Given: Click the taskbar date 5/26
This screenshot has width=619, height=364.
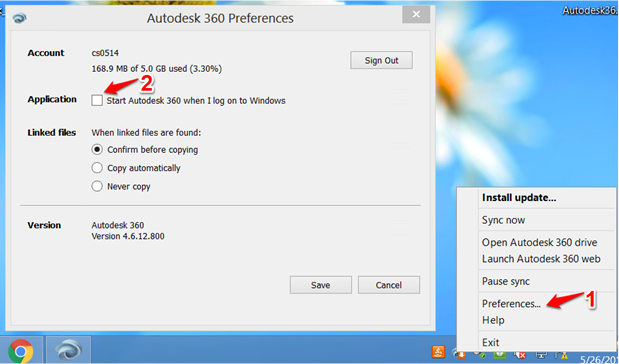Looking at the screenshot, I should point(599,359).
